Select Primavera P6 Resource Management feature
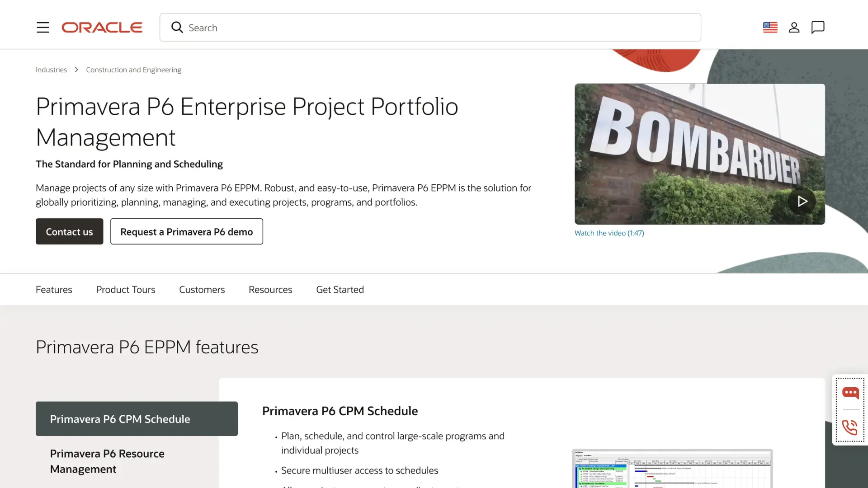This screenshot has height=488, width=868. (x=107, y=461)
